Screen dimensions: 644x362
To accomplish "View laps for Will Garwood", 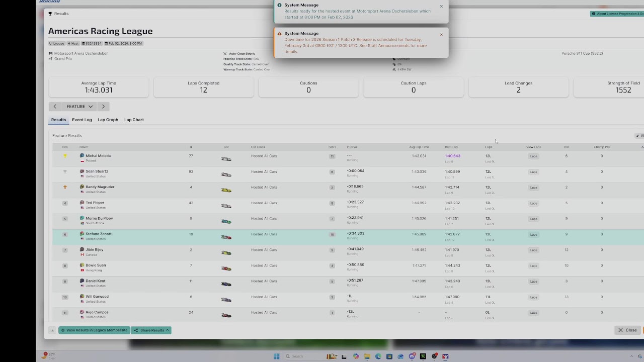I will (x=534, y=297).
